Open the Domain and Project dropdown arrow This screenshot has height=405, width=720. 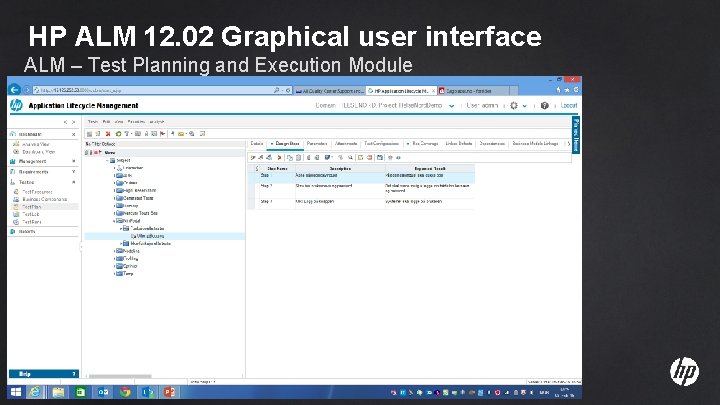[x=452, y=106]
